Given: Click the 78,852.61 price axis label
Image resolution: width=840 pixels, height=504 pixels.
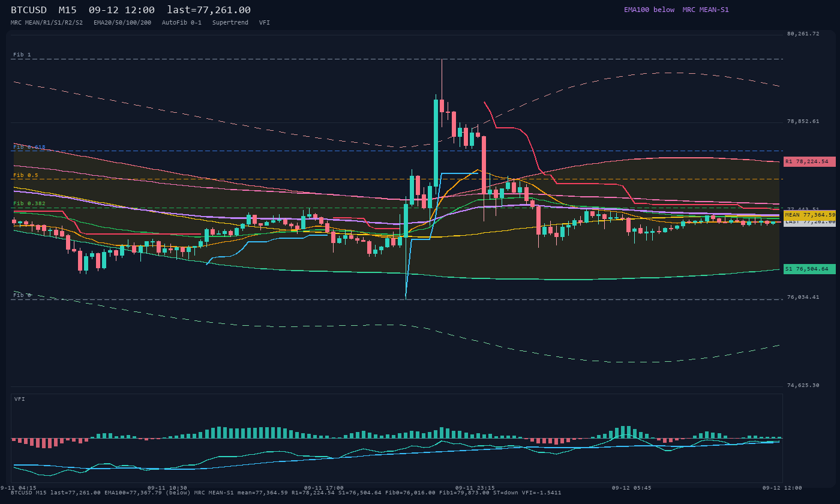Looking at the screenshot, I should (803, 122).
